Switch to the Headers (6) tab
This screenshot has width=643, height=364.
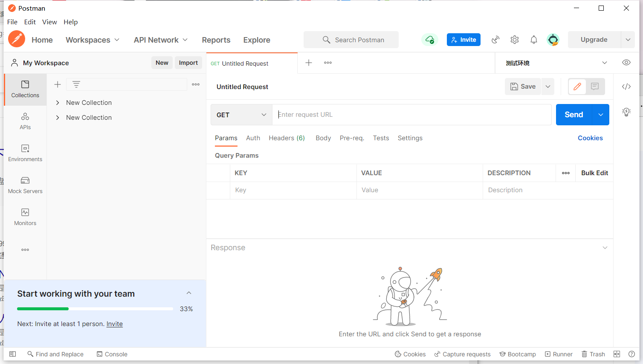[x=287, y=138]
